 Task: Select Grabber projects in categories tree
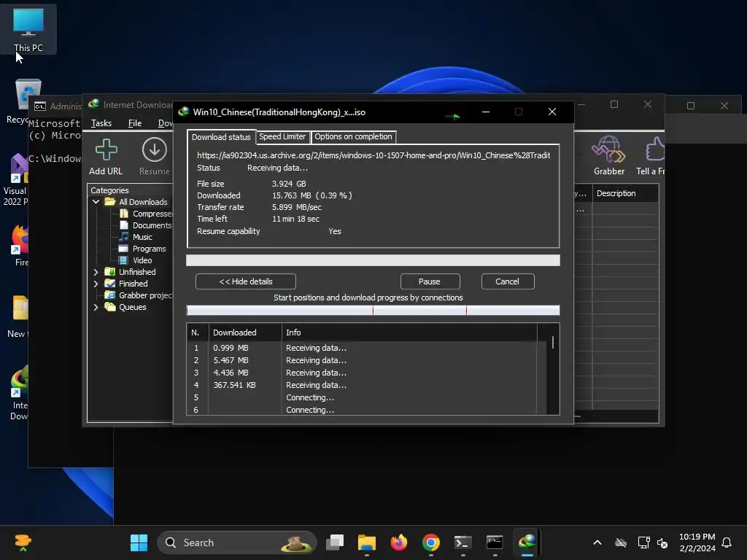coord(139,295)
